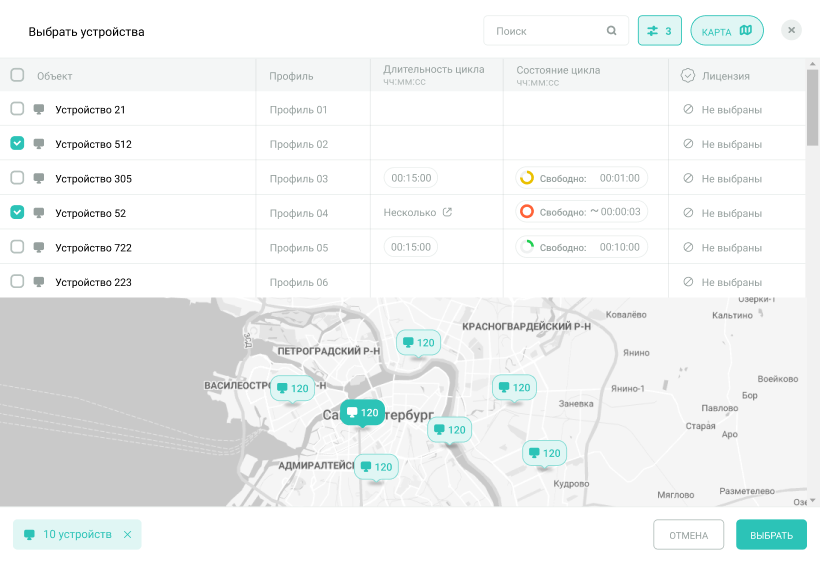This screenshot has height=562, width=820.
Task: Click the vertical scrollbar thumb
Action: pyautogui.click(x=812, y=108)
